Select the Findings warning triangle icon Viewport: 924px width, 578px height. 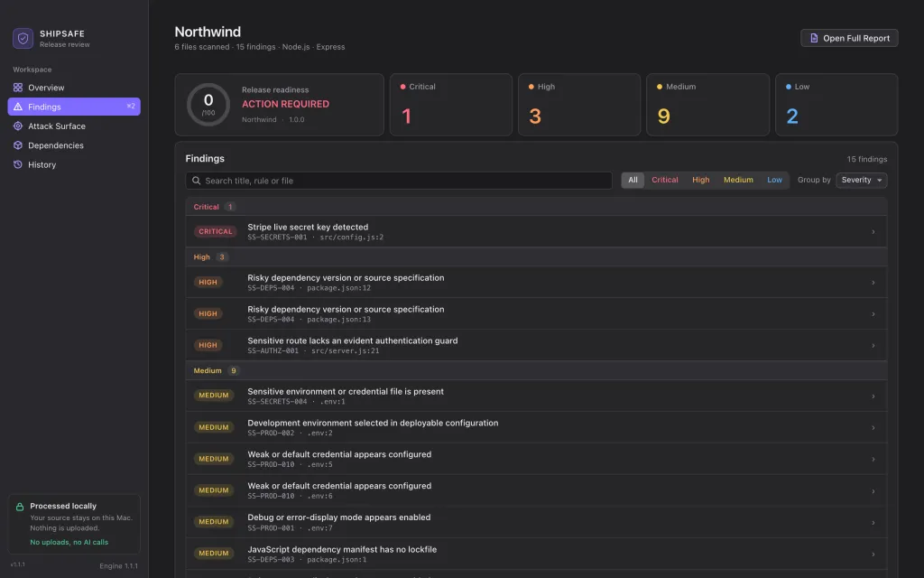[18, 107]
